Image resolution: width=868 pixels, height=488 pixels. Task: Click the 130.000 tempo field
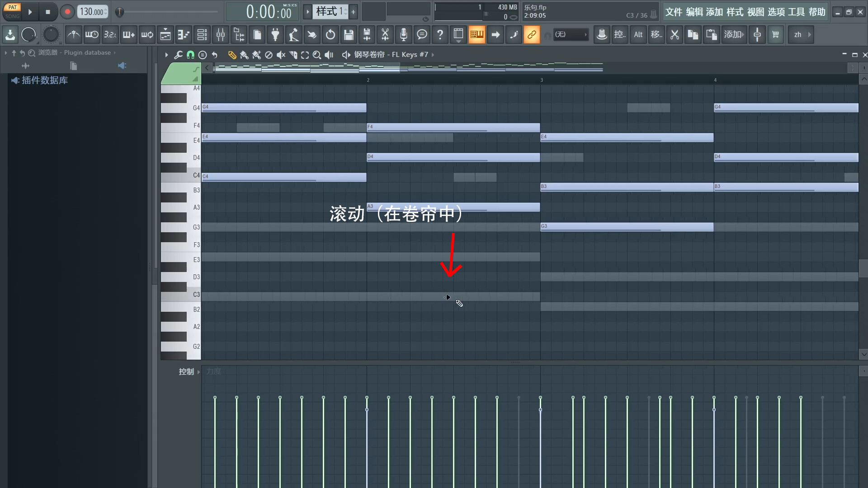pos(92,12)
